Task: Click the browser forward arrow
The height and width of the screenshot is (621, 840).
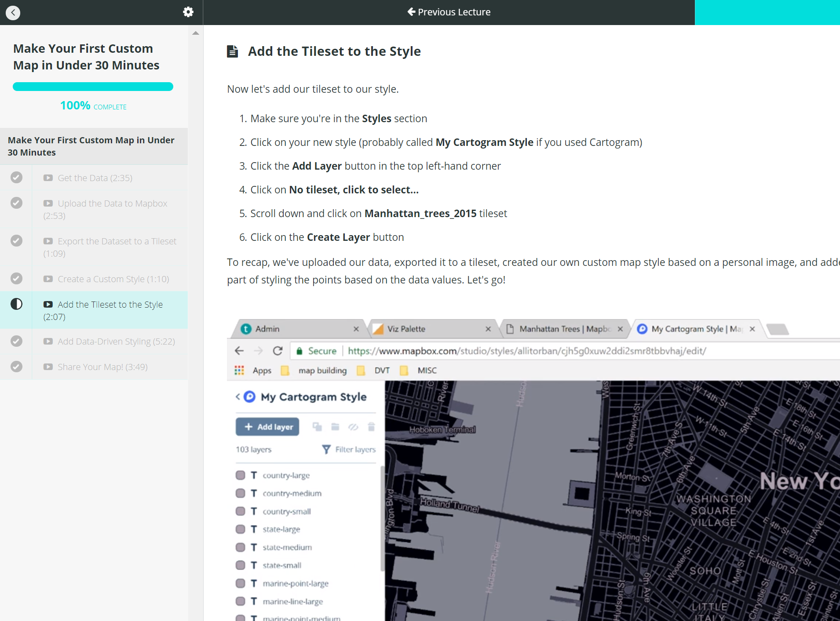Action: pos(259,351)
